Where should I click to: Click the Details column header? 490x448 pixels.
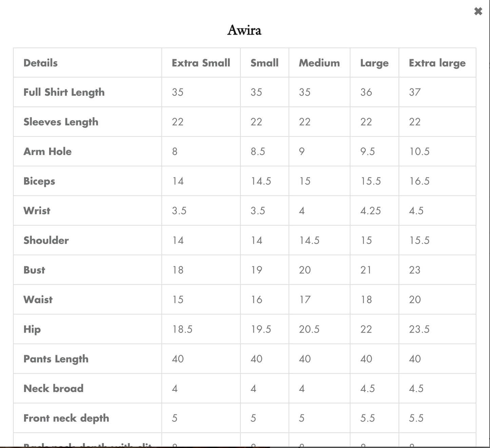[40, 63]
